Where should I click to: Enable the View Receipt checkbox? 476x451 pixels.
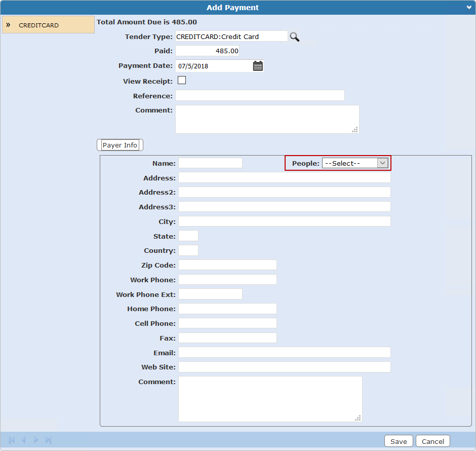pos(182,80)
